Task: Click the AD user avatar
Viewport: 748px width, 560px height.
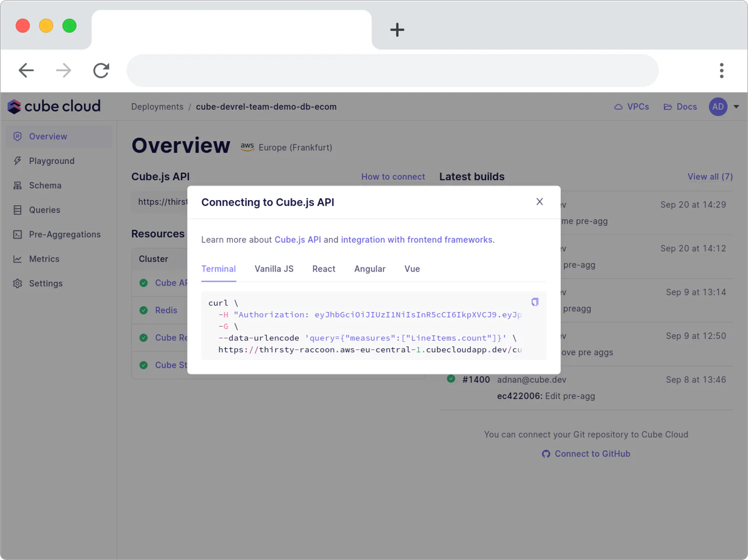Action: point(718,107)
